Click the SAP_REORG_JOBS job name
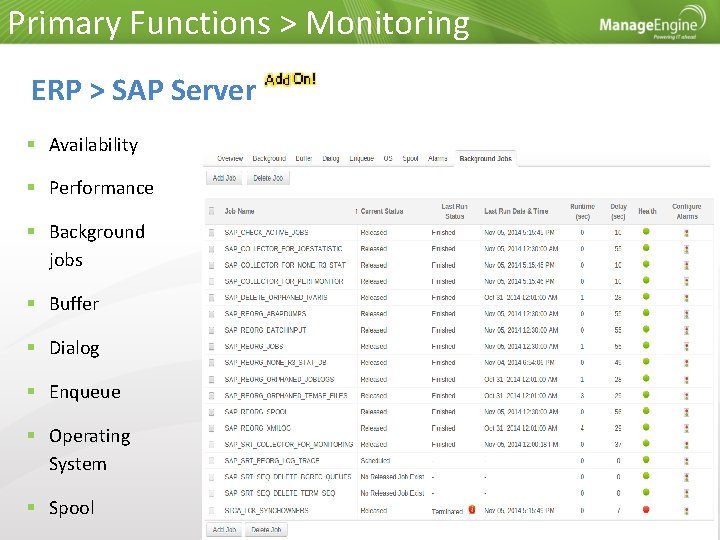Screen dimensions: 720x540 (254, 347)
